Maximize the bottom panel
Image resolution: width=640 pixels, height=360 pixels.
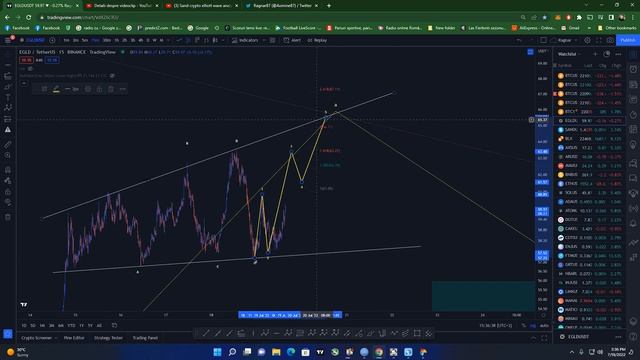tap(544, 338)
